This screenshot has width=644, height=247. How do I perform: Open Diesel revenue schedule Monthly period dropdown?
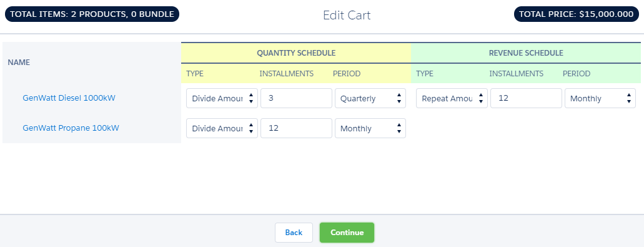(x=600, y=98)
